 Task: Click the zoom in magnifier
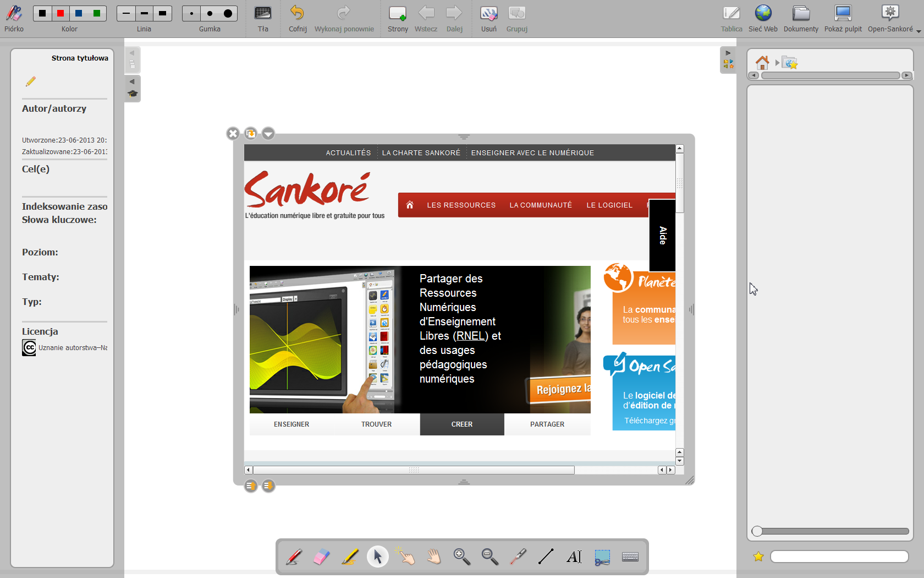(462, 557)
